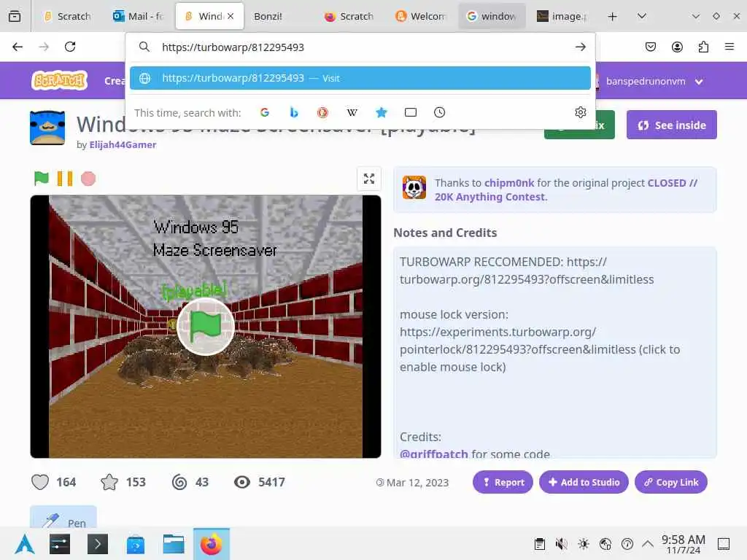
Task: Reload the page
Action: pyautogui.click(x=70, y=47)
